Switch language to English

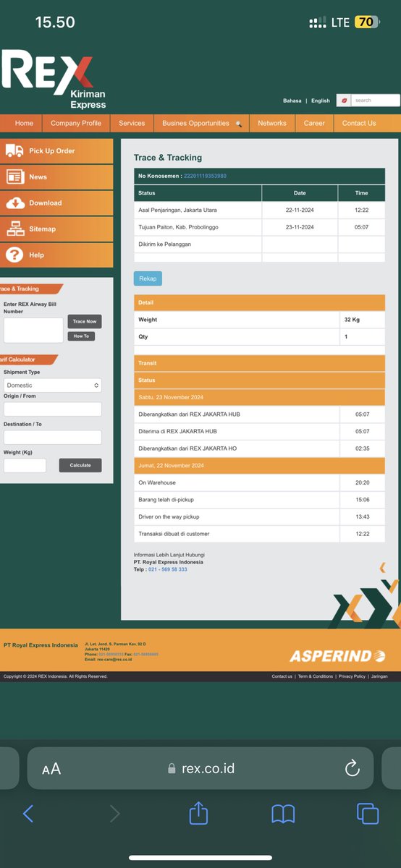[x=321, y=101]
